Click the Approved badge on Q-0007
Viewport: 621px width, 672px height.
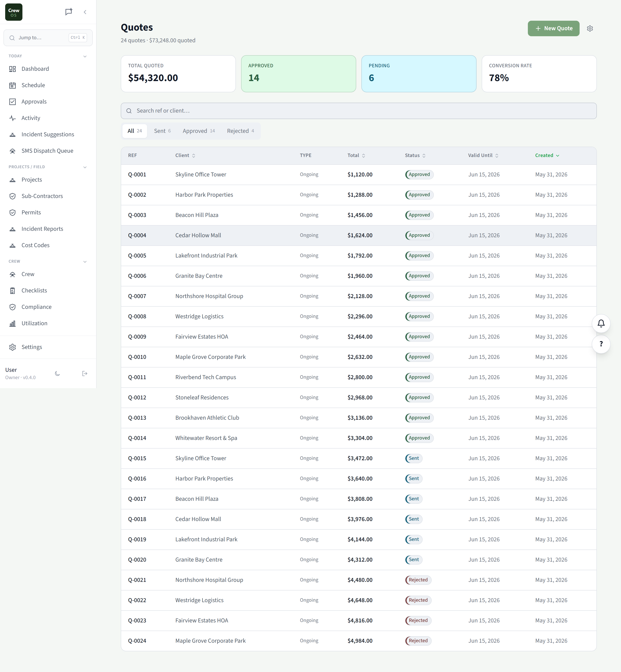pos(419,296)
